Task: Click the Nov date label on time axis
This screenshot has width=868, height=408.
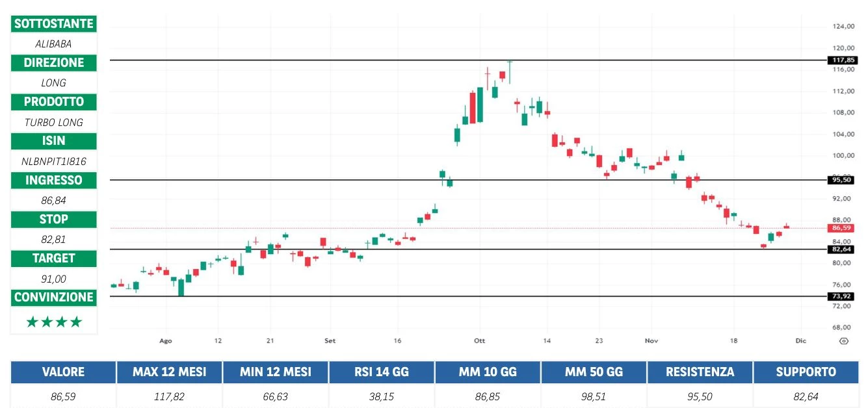Action: pos(651,340)
